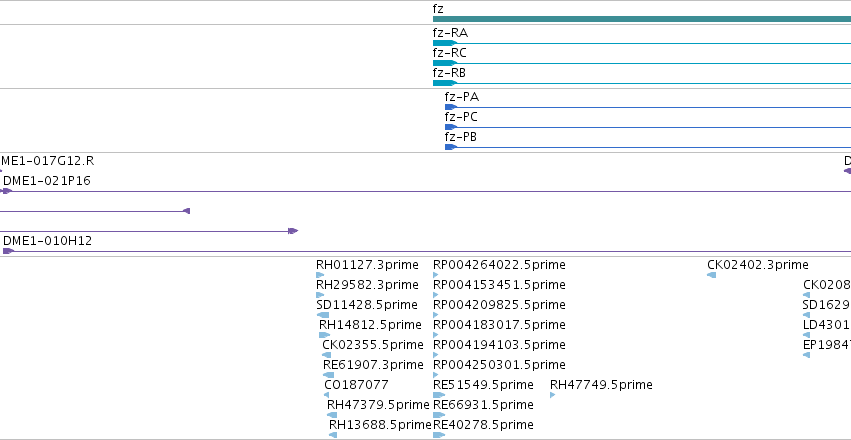Click the unlabeled purple right-pointing arrowhead
Viewport: 851px width, 440px height.
(x=293, y=231)
